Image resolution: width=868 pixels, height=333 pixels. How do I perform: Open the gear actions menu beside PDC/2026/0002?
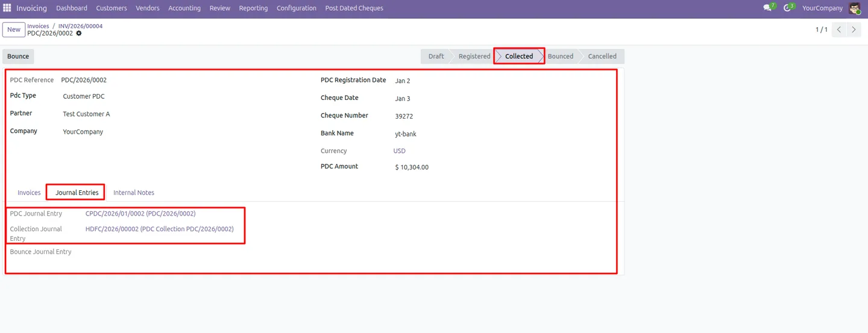point(79,33)
